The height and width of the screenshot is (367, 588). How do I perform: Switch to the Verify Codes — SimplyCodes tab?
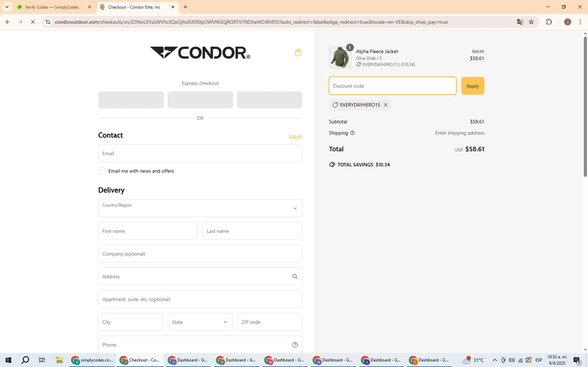point(52,7)
